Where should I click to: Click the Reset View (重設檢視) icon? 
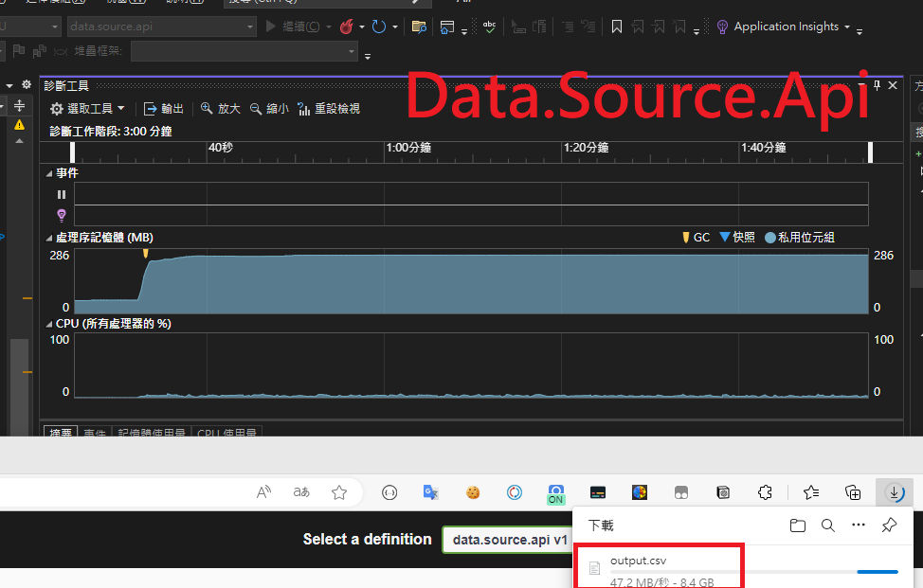pos(328,109)
